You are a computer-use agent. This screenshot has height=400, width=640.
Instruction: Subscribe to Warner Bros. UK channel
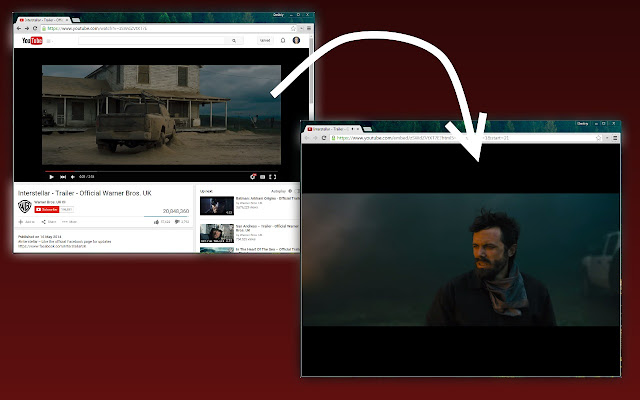[47, 209]
